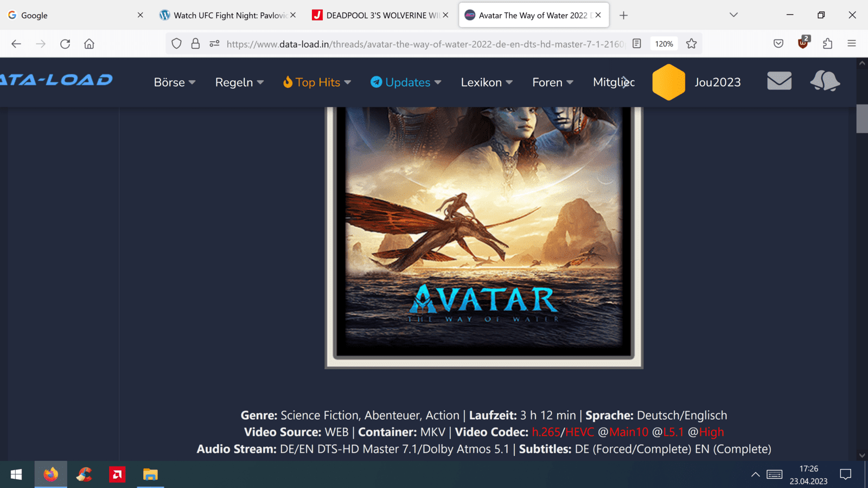This screenshot has width=868, height=488.
Task: Expand the Börse menu
Action: (175, 82)
